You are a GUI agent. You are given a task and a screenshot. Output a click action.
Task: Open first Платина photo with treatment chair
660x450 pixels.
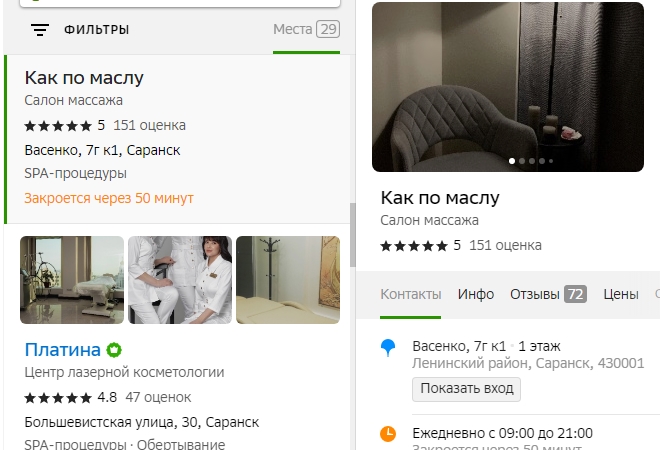click(72, 280)
